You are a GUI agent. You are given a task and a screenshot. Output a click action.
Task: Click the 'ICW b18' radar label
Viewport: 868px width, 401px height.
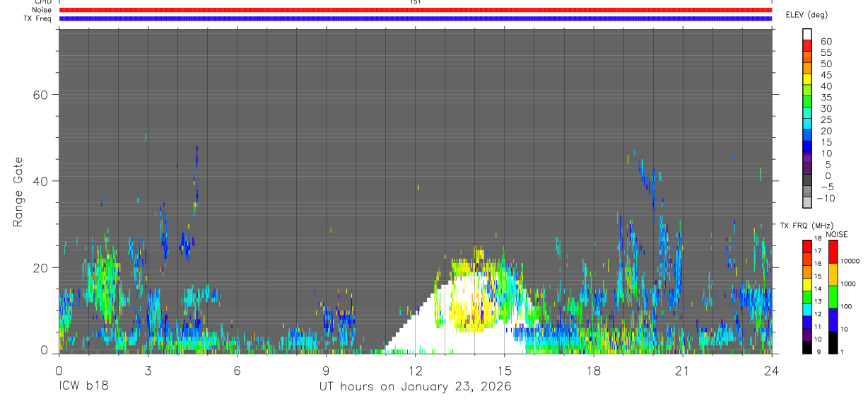pos(83,387)
